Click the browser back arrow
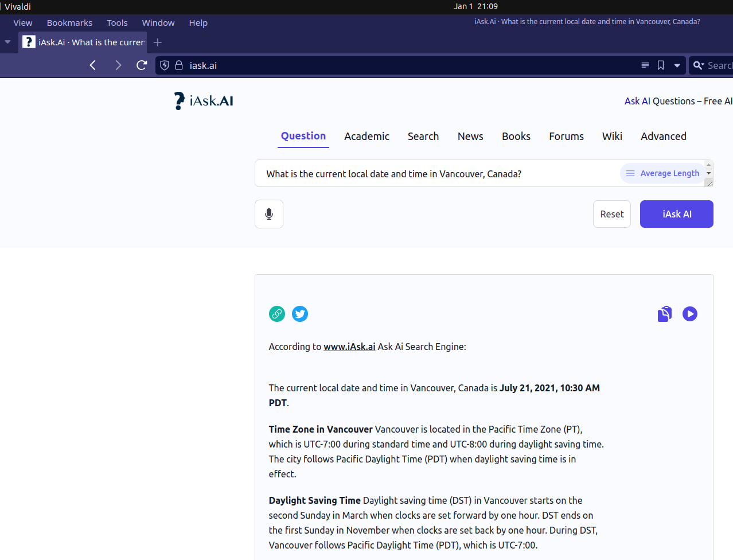This screenshot has height=560, width=733. click(x=93, y=65)
